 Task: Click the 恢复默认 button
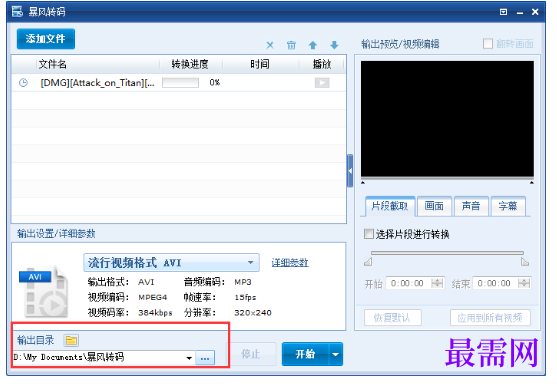pyautogui.click(x=393, y=318)
